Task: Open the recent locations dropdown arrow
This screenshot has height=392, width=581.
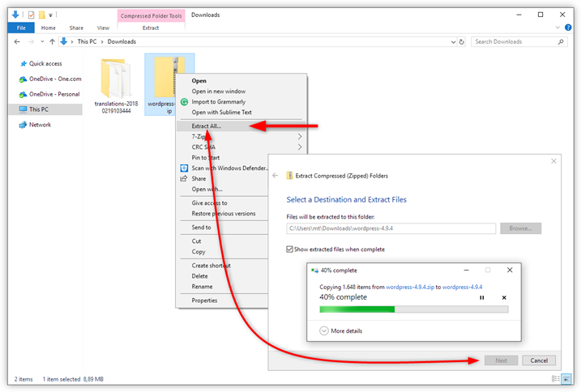Action: [x=42, y=41]
